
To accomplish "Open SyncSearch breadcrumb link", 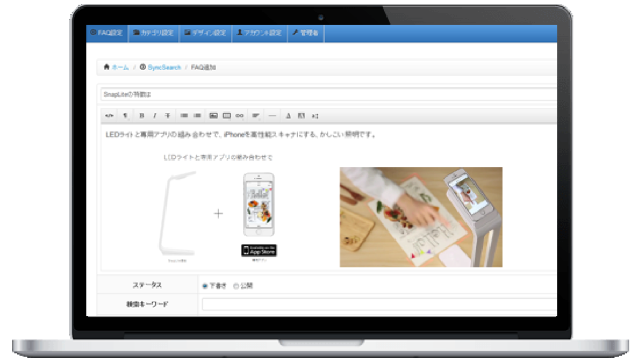I will coord(164,67).
